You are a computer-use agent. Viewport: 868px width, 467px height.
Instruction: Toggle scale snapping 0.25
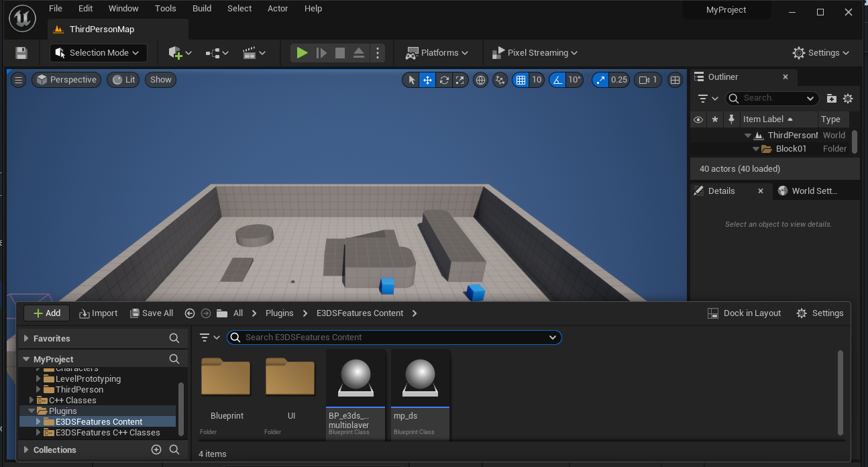point(600,80)
